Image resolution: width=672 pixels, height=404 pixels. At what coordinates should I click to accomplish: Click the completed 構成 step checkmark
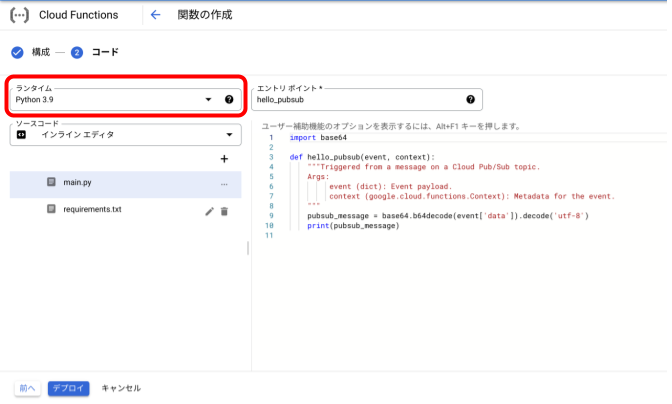coord(17,52)
